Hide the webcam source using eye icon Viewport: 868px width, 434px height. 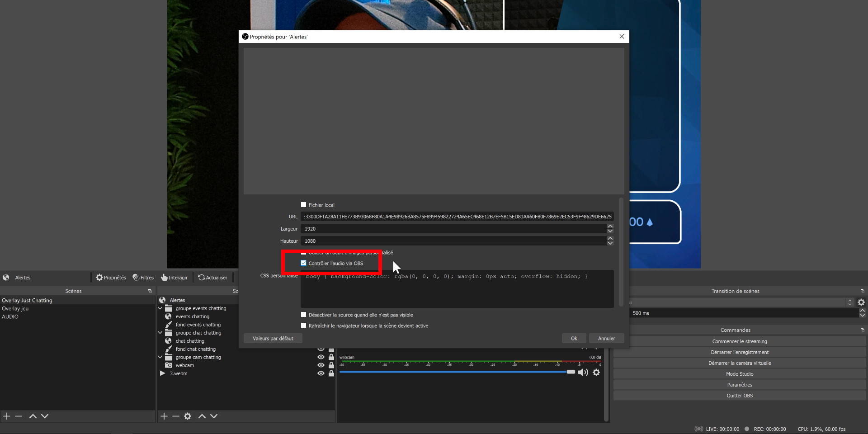[321, 365]
